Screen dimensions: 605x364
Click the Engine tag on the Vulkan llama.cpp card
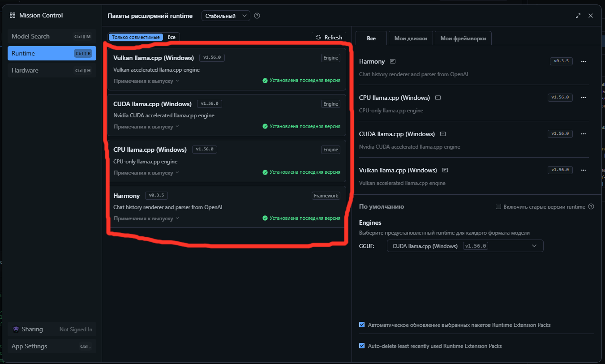pos(330,58)
